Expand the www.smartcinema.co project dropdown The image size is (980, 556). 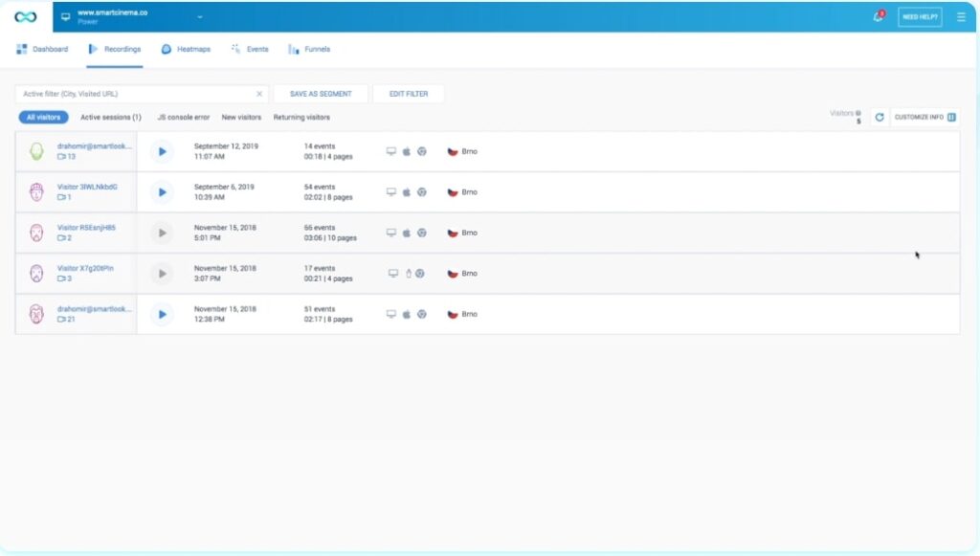[200, 17]
